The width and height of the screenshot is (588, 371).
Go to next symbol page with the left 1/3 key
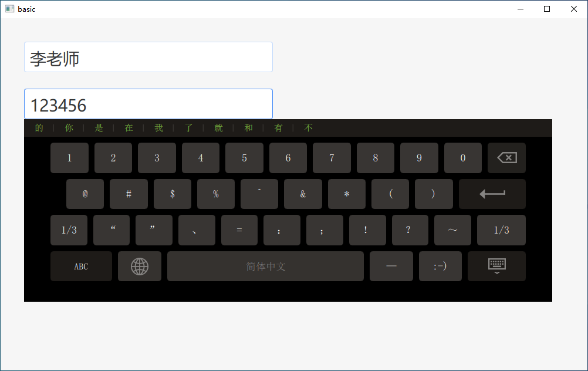[x=69, y=230]
